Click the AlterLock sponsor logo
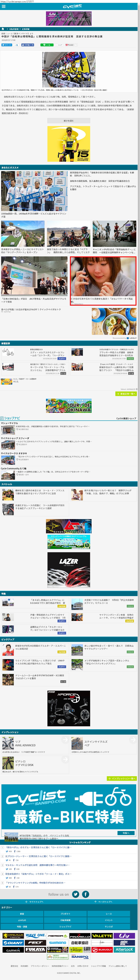140x980 pixels. coord(124,950)
